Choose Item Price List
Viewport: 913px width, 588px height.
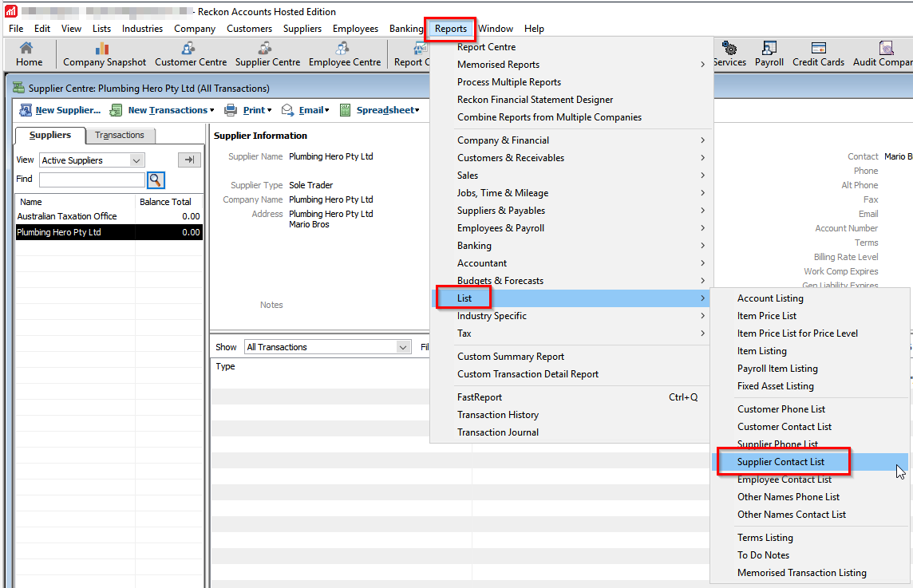point(810,315)
